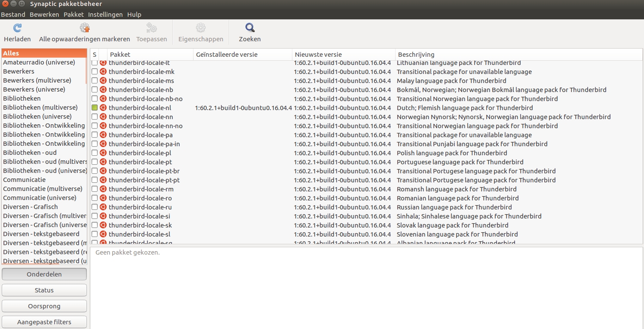644x329 pixels.
Task: Sort by the S status column header
Action: pyautogui.click(x=95, y=55)
